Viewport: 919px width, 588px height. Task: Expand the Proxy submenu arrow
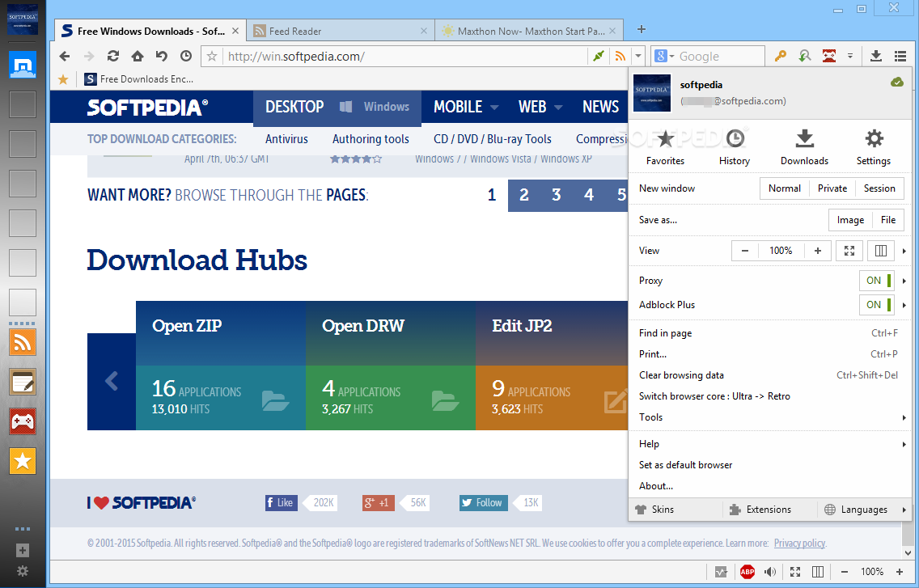coord(904,281)
